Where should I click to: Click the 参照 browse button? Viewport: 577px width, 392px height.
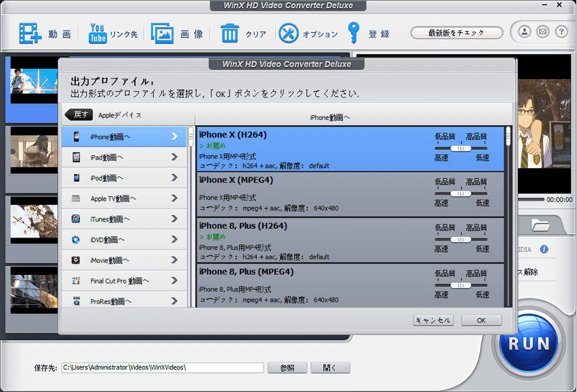[x=287, y=368]
